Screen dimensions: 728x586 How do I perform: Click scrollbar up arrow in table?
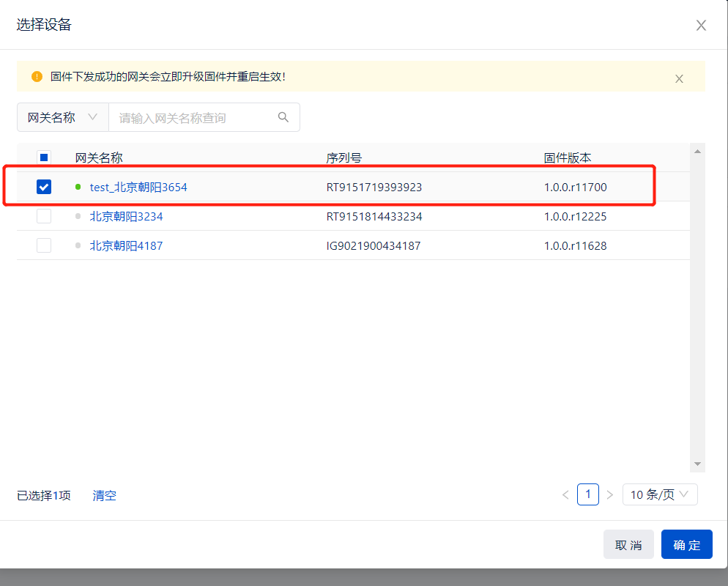(x=697, y=152)
